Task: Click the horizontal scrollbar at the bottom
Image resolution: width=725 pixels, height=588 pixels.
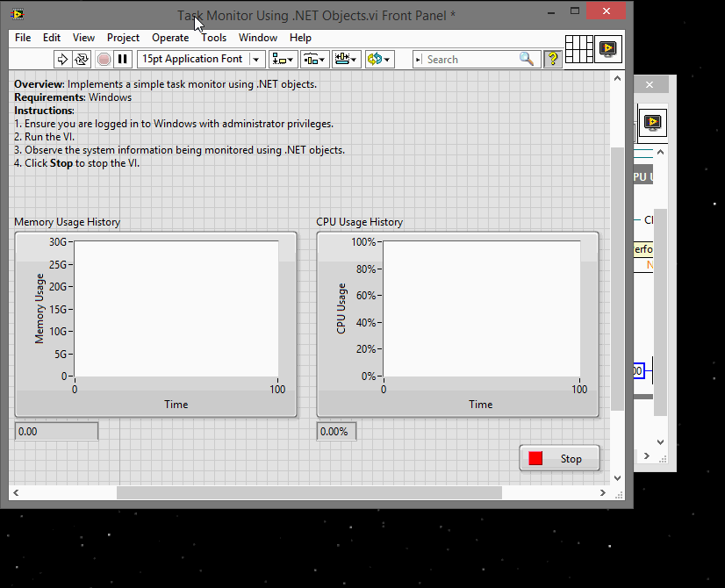Action: (x=307, y=492)
